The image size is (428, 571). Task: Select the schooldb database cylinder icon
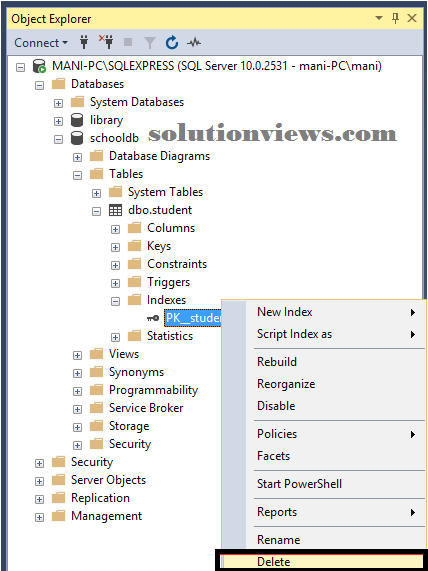click(x=77, y=138)
